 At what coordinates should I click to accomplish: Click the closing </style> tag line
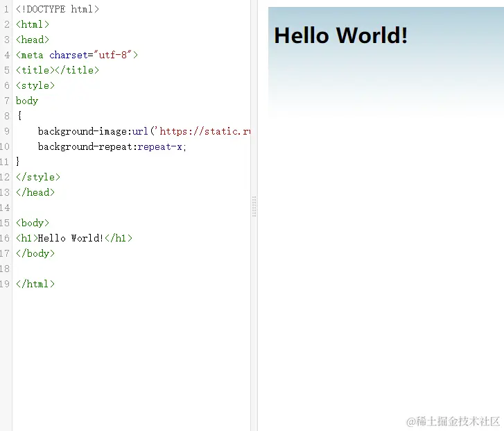[38, 177]
